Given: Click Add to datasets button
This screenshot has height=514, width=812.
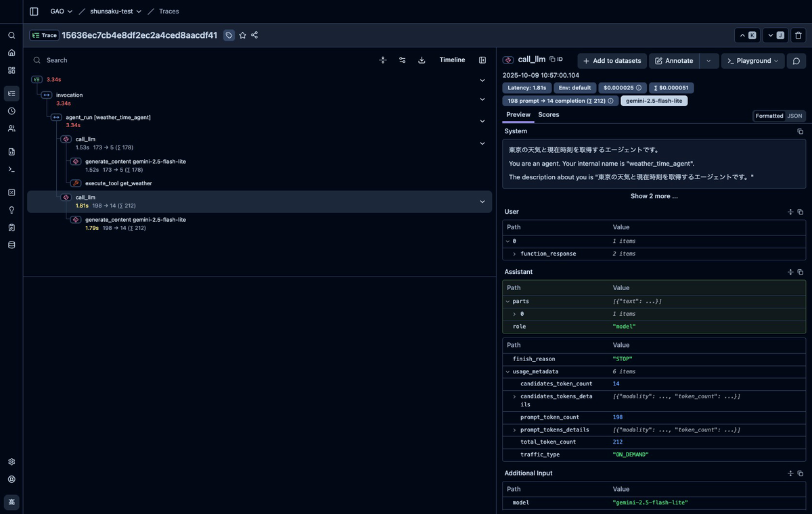Looking at the screenshot, I should [x=612, y=61].
